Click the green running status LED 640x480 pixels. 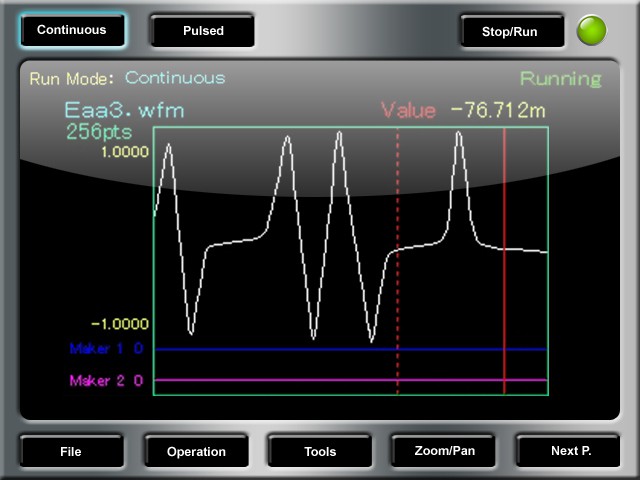[x=592, y=31]
